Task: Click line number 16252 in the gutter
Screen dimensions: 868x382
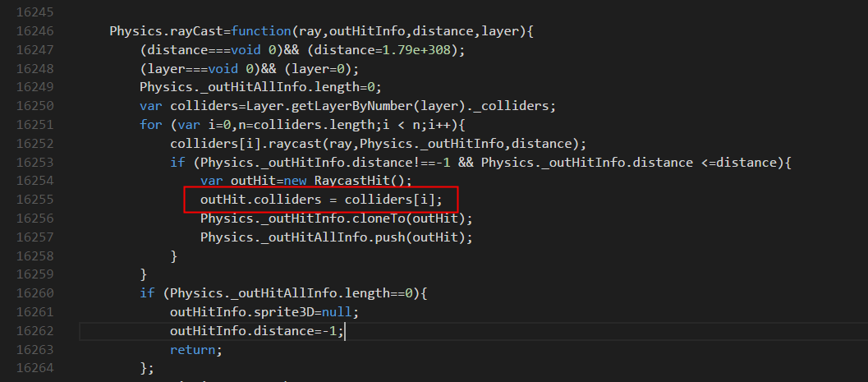Action: [x=34, y=144]
